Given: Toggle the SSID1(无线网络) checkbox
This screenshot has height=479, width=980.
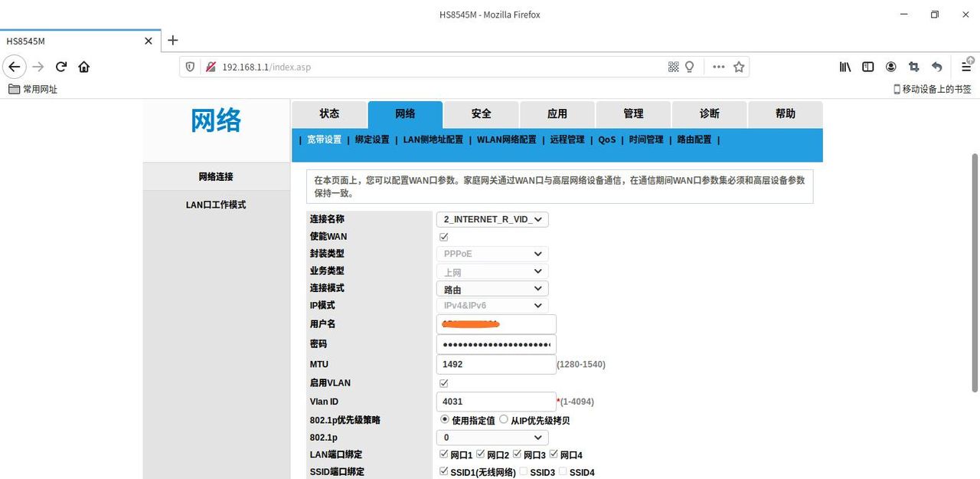Looking at the screenshot, I should pos(444,471).
